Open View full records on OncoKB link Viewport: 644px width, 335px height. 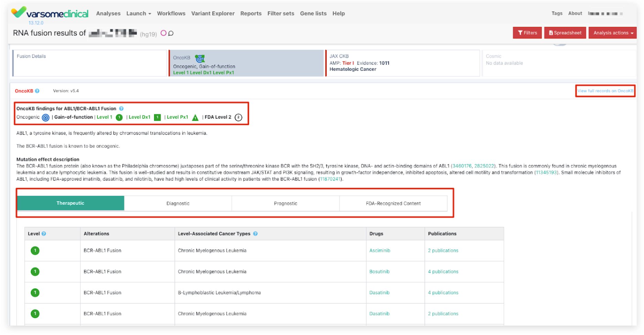pos(605,91)
